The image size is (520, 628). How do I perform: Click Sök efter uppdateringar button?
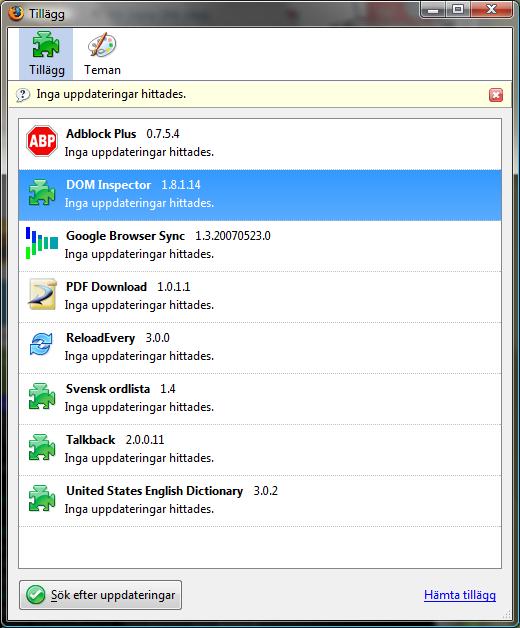[100, 595]
